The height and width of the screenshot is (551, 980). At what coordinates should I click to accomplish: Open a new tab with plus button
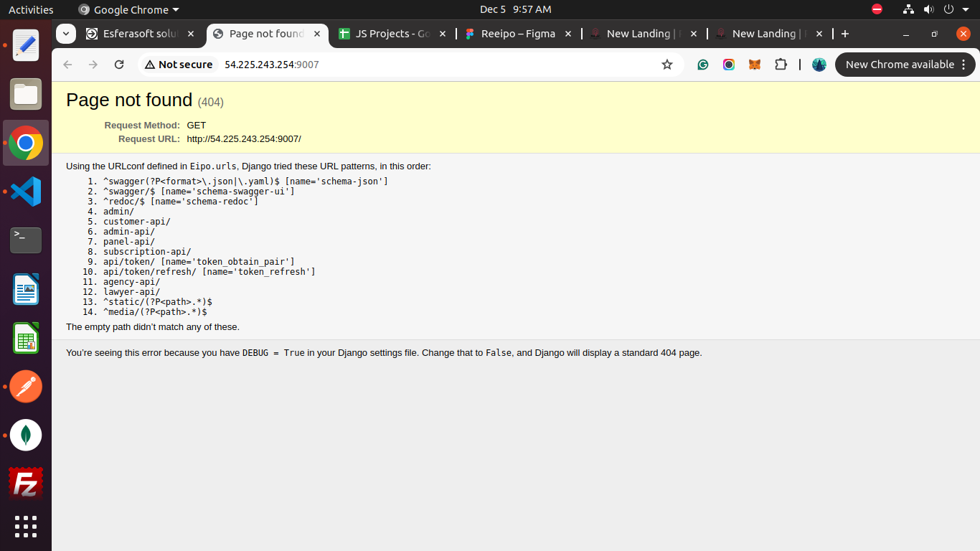[845, 34]
